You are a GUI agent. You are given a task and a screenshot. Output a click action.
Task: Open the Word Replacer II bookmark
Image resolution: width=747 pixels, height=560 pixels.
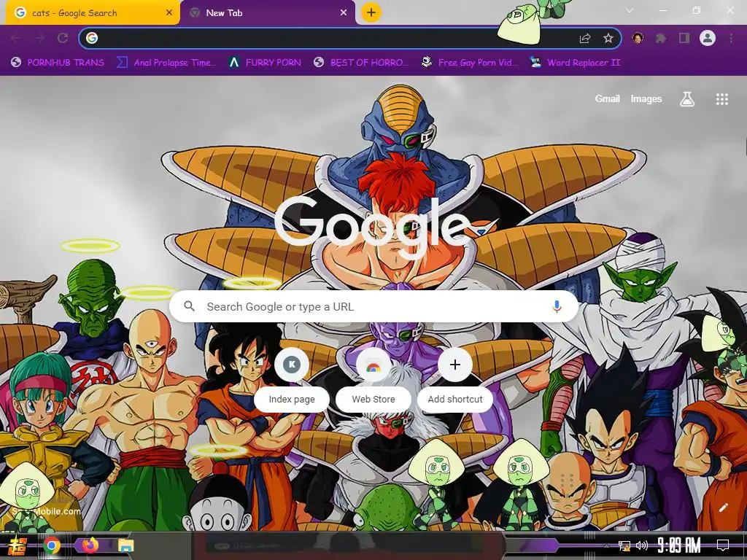coord(575,63)
